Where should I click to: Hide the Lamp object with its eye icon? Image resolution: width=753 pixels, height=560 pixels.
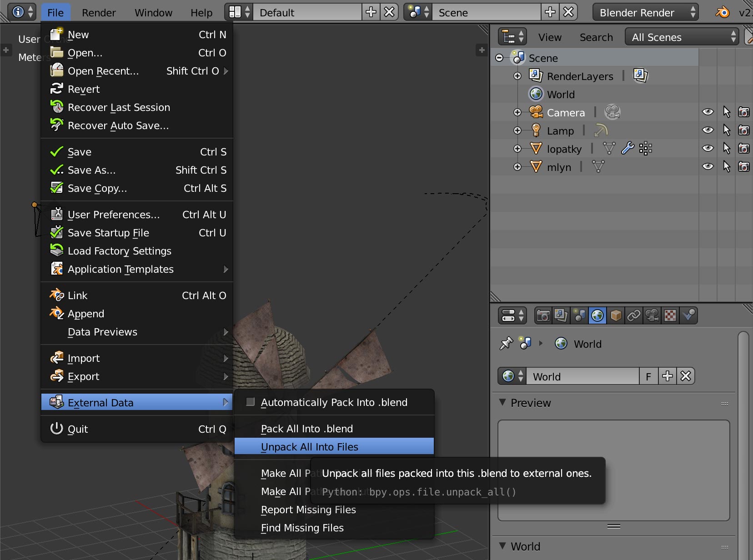[708, 130]
